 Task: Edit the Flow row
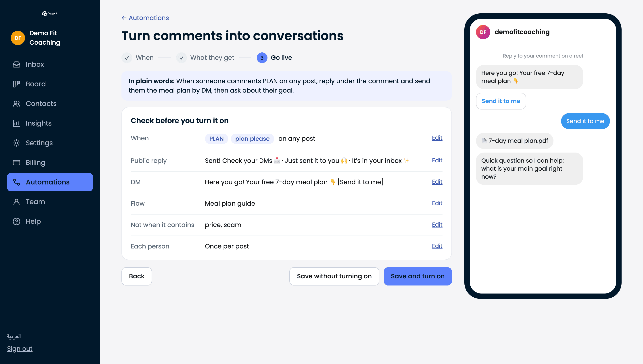tap(437, 203)
